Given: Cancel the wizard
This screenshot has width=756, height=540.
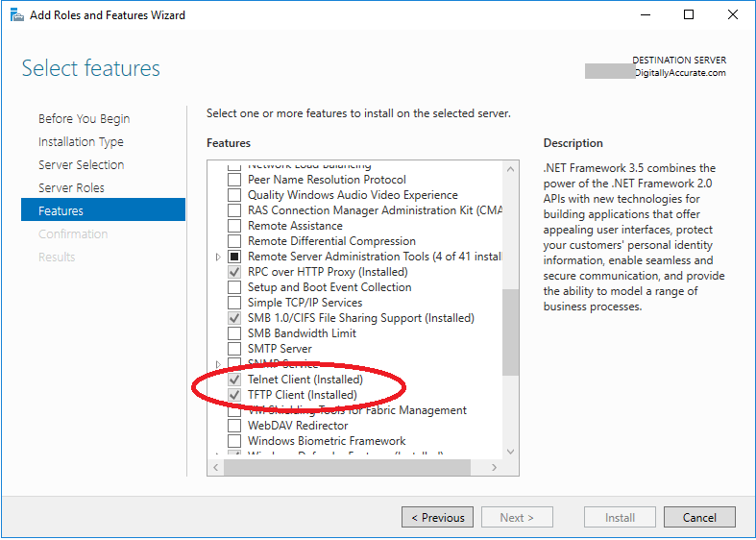Looking at the screenshot, I should tap(699, 517).
